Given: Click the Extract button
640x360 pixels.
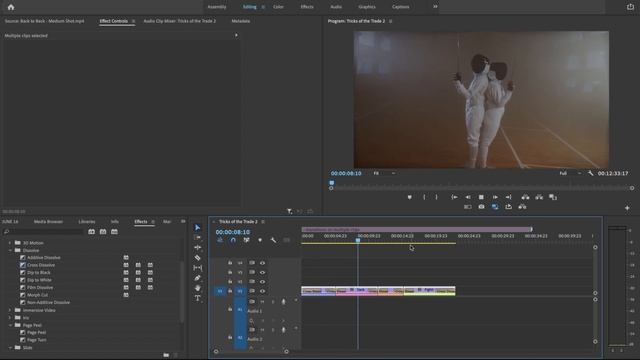Looking at the screenshot, I should point(539,197).
